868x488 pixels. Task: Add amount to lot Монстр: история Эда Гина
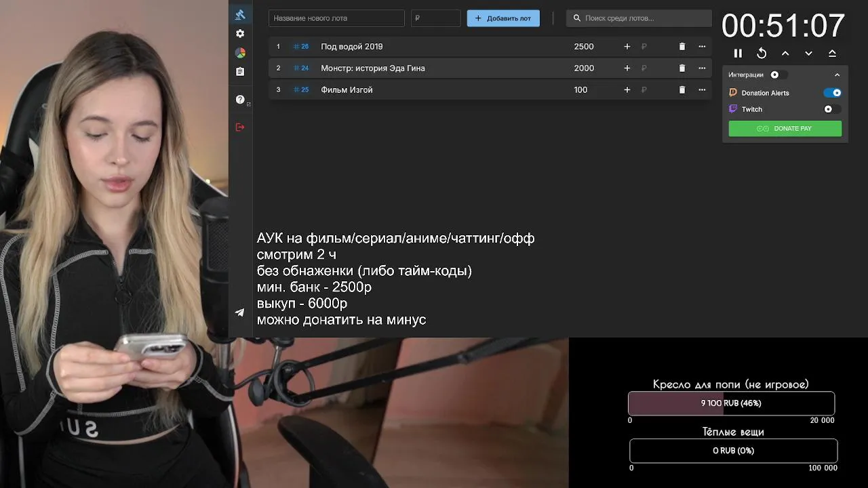coord(627,68)
